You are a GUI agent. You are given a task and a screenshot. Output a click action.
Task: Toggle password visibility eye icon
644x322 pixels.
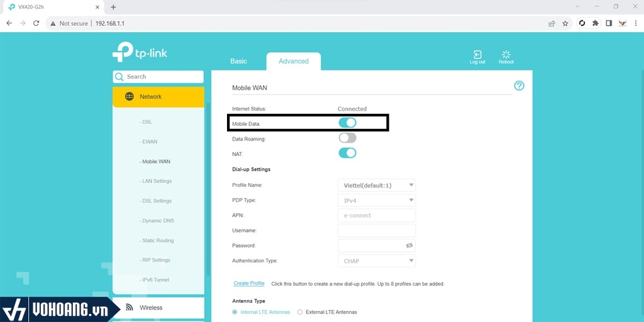pyautogui.click(x=409, y=245)
